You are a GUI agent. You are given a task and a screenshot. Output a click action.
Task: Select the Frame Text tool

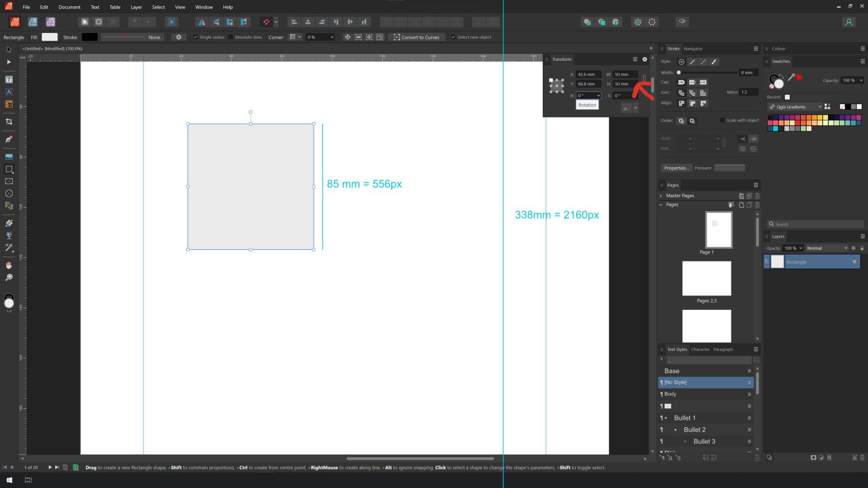9,79
